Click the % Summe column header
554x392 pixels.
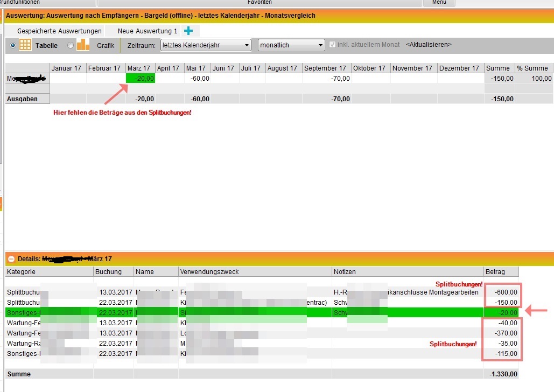pyautogui.click(x=534, y=68)
